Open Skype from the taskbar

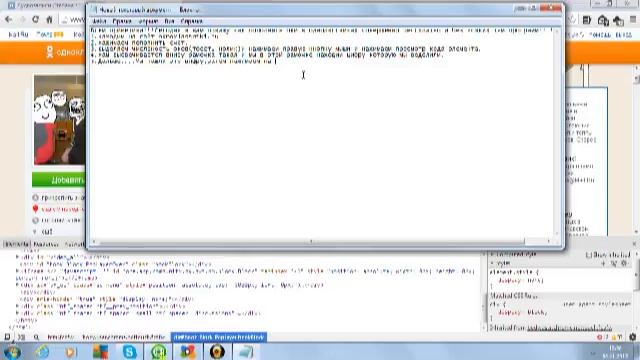click(129, 351)
